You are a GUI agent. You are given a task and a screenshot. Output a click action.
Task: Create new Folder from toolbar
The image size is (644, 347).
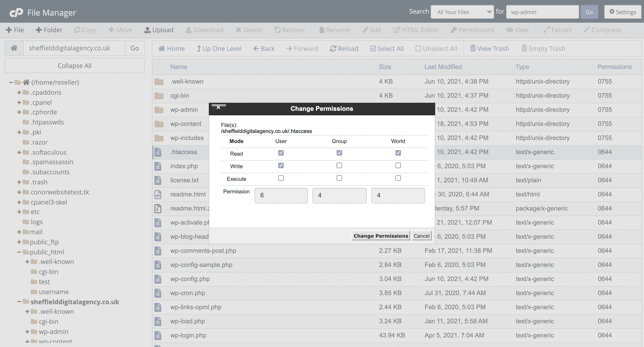49,30
